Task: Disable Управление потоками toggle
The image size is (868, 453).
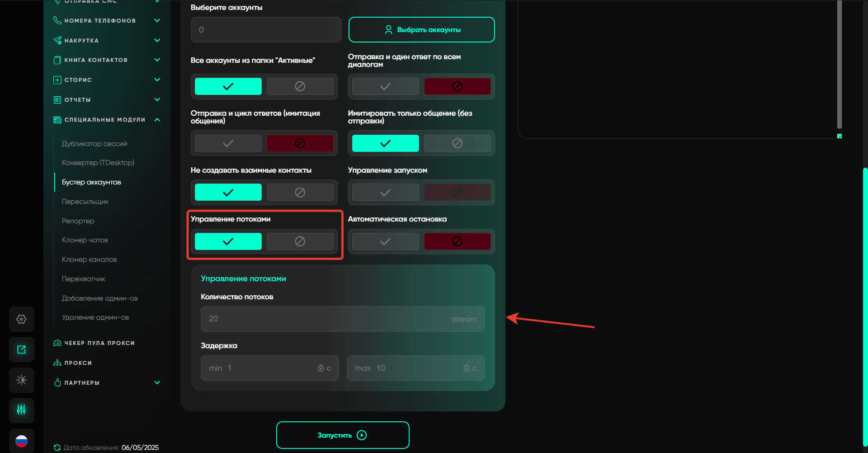Action: [300, 241]
